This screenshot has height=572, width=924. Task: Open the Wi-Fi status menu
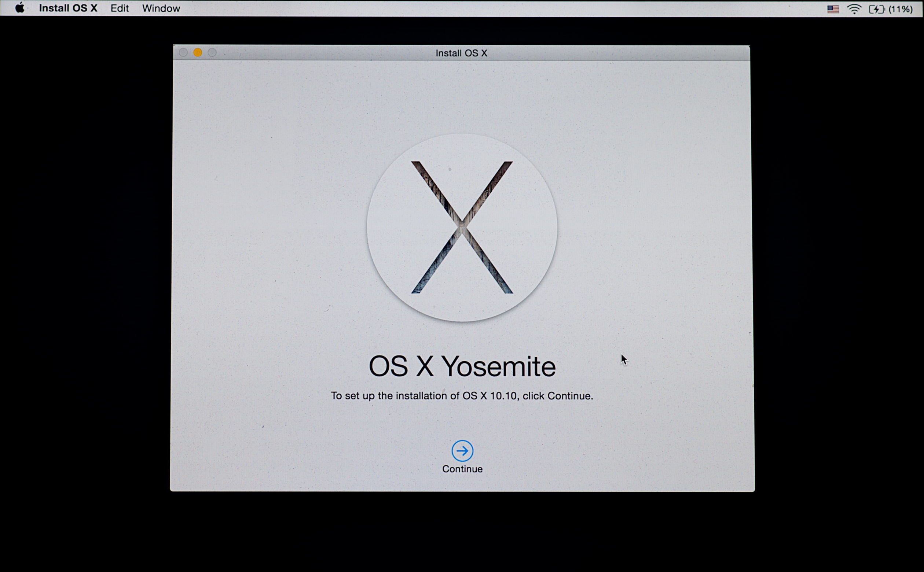pyautogui.click(x=854, y=9)
